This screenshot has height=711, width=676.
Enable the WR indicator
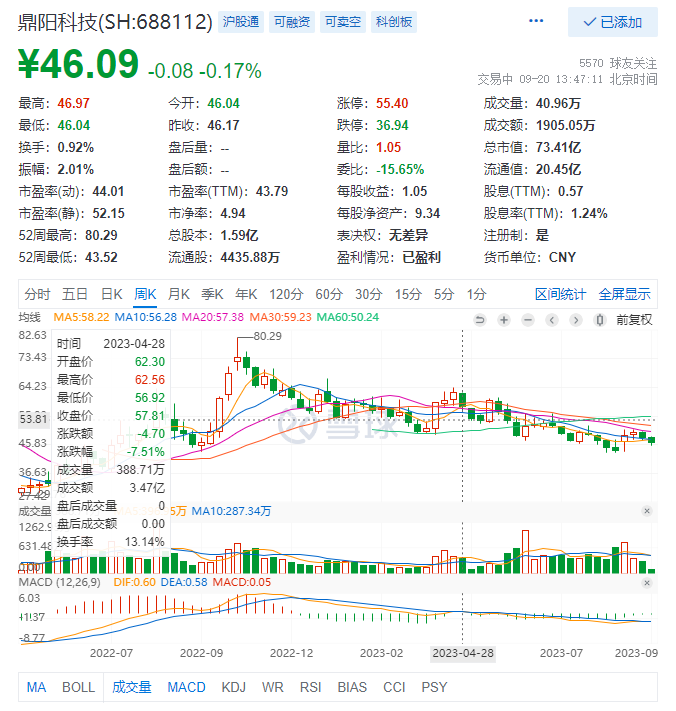pos(272,687)
